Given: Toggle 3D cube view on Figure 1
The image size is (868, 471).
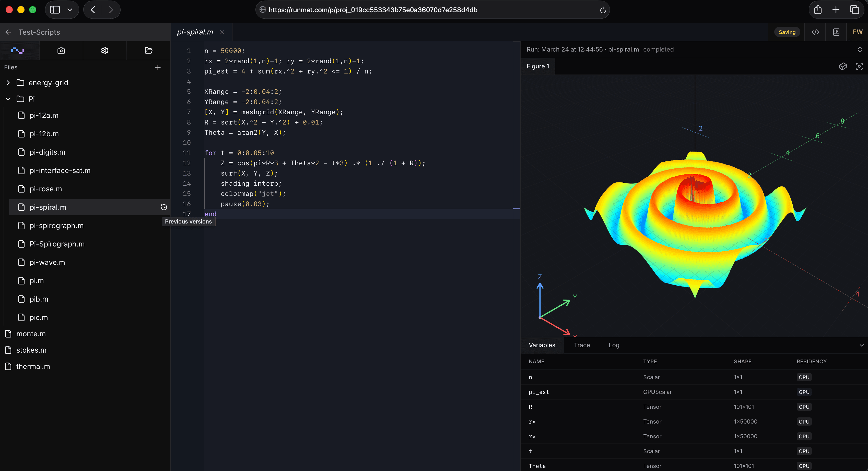Looking at the screenshot, I should pos(843,66).
